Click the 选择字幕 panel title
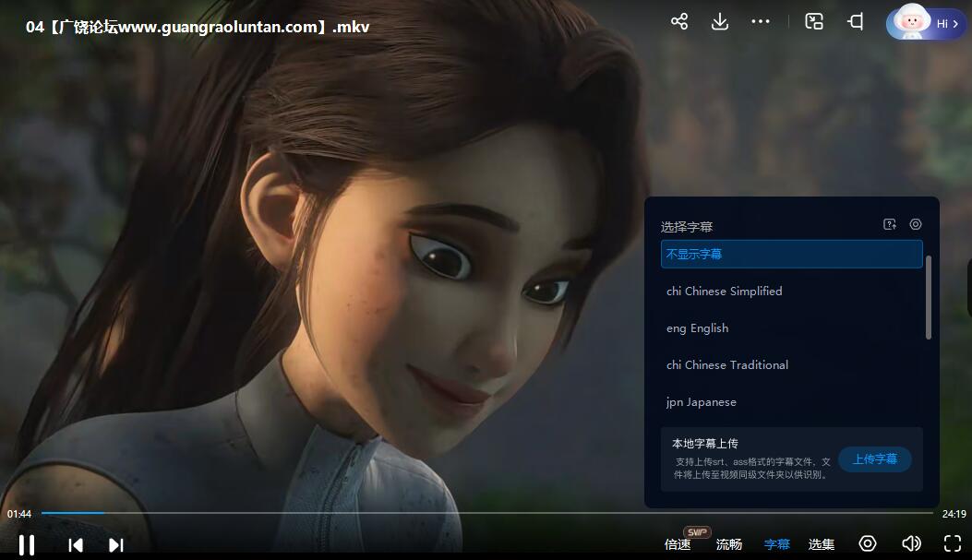Image resolution: width=972 pixels, height=560 pixels. (x=686, y=227)
